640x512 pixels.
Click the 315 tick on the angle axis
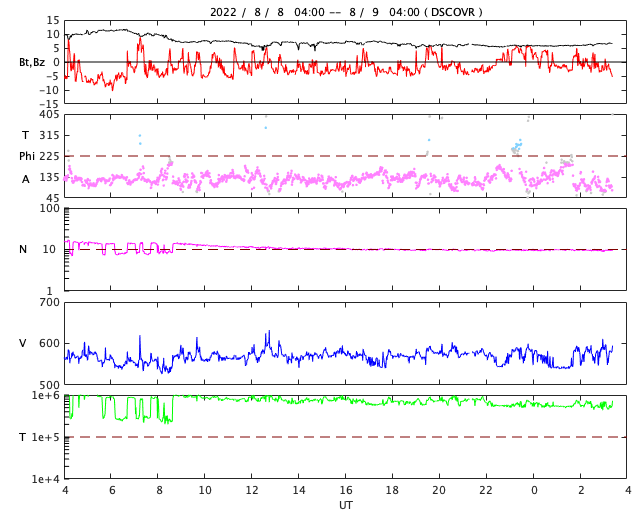(x=49, y=135)
